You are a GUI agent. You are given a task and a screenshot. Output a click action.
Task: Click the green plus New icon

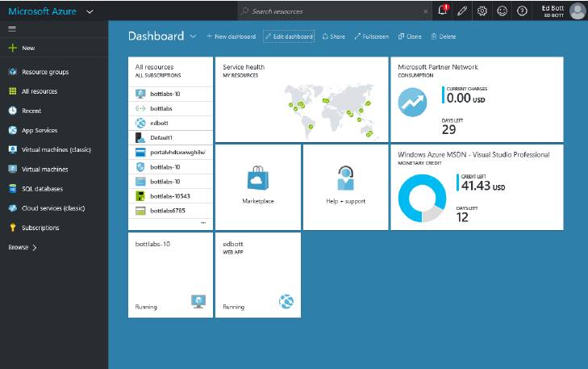[12, 48]
